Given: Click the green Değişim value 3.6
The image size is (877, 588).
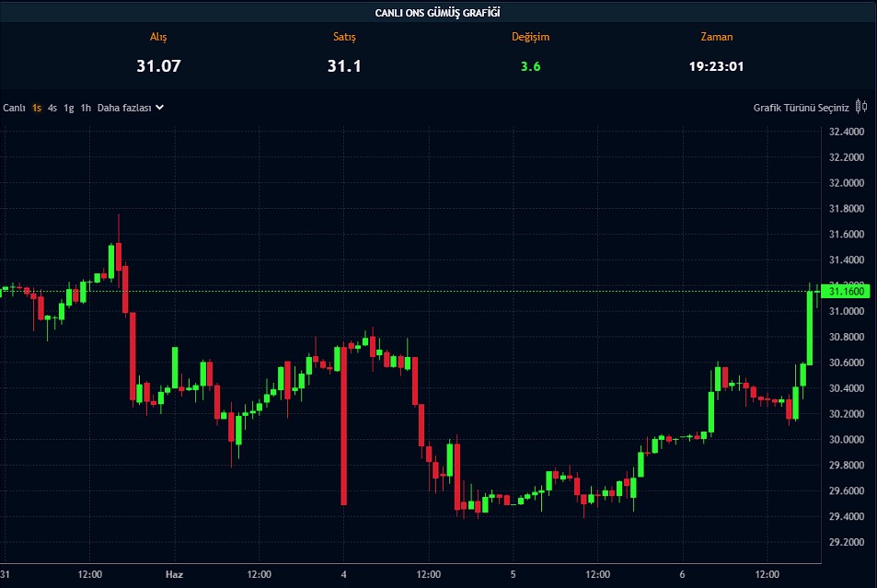Looking at the screenshot, I should click(x=530, y=66).
